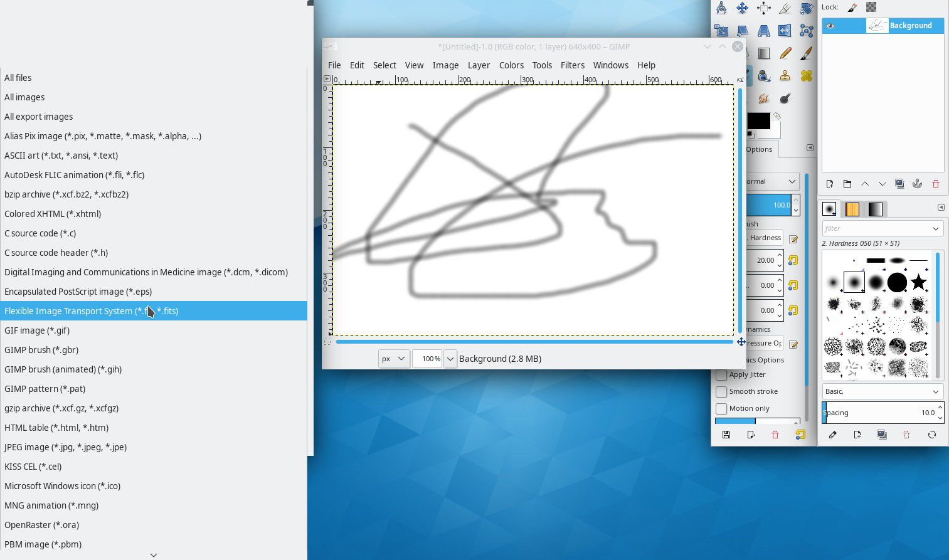Open the zoom percentage dropdown arrow
This screenshot has height=560, width=949.
pyautogui.click(x=450, y=359)
